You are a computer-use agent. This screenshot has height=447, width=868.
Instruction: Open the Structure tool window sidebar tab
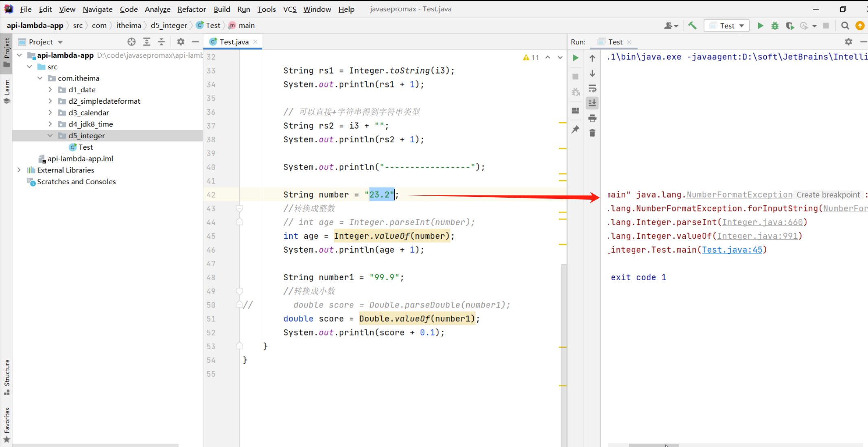tap(7, 376)
